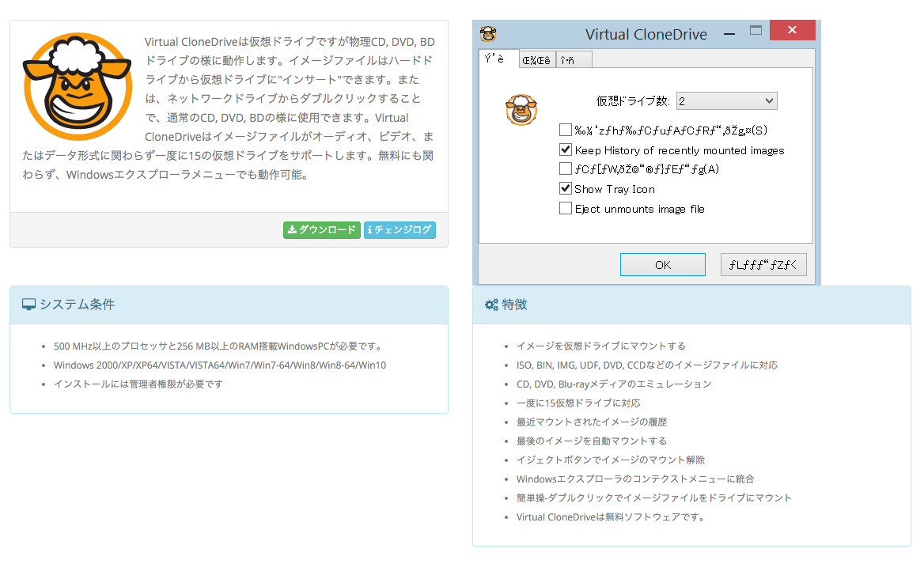The height and width of the screenshot is (564, 924).
Task: Click the 簡単操-ダブルクリック feature line
Action: [654, 498]
